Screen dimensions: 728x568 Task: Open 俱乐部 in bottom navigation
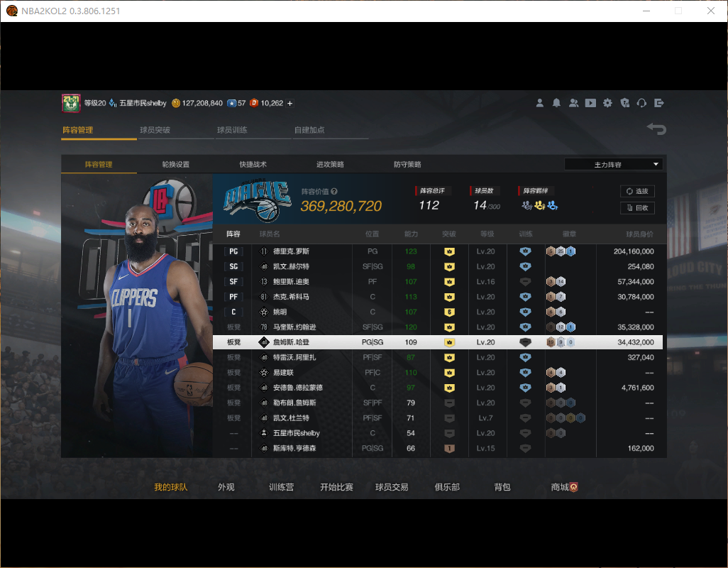click(447, 487)
